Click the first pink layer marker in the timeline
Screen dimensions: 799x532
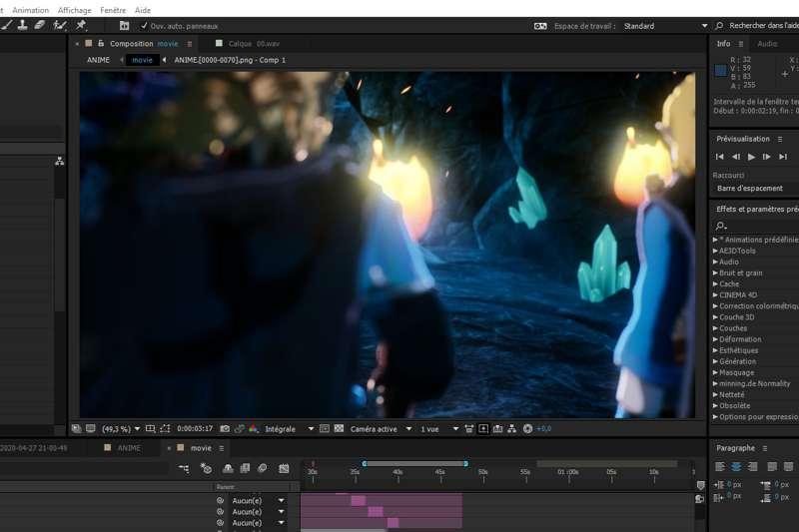[x=359, y=501]
